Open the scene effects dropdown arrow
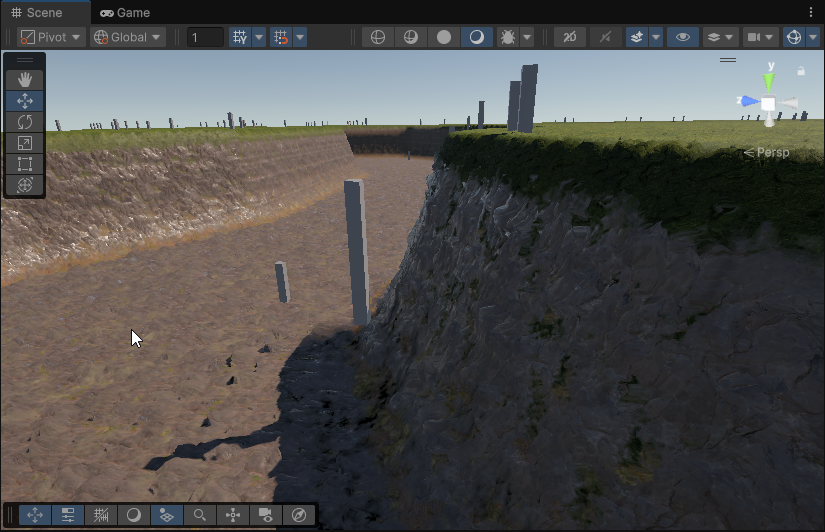The height and width of the screenshot is (532, 825). 656,37
